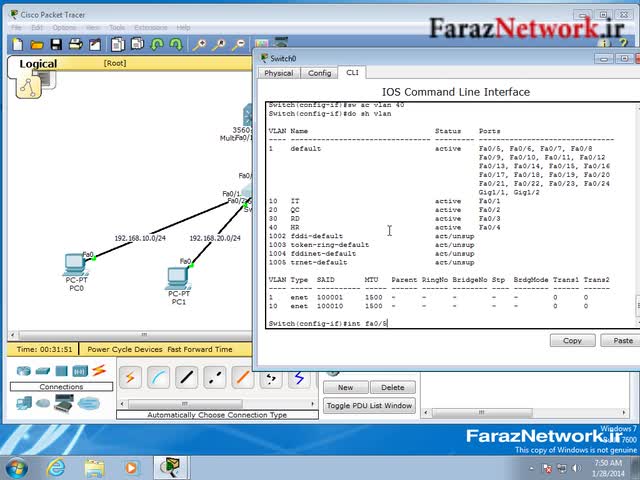Choose the Phone cable connection

click(271, 378)
